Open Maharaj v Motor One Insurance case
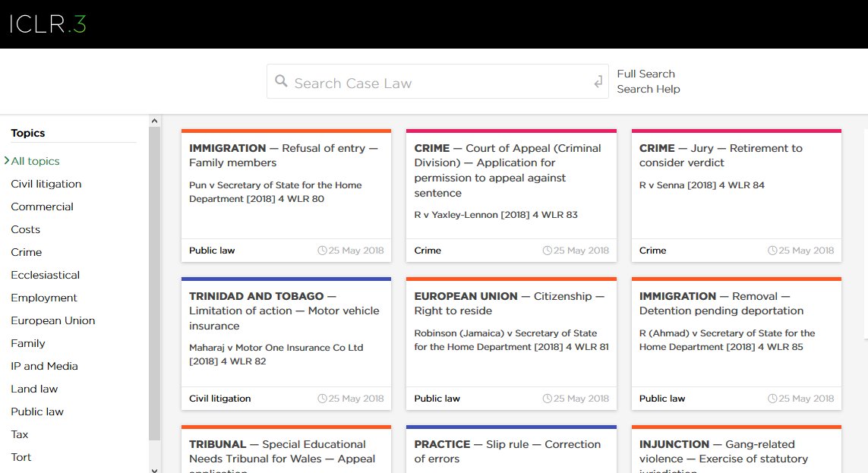Screen dimensions: 868x473 (276, 354)
